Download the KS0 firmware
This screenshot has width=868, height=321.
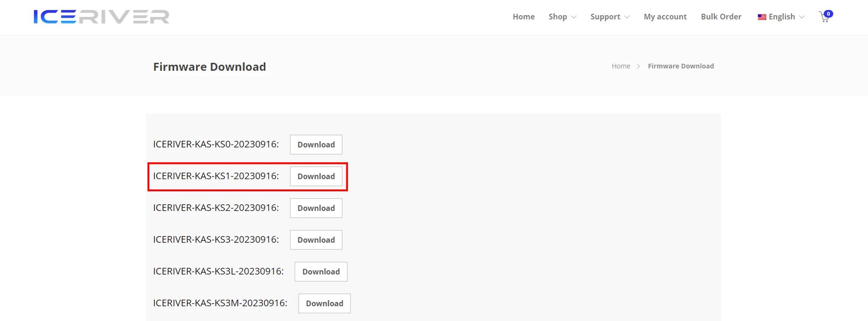pos(316,145)
